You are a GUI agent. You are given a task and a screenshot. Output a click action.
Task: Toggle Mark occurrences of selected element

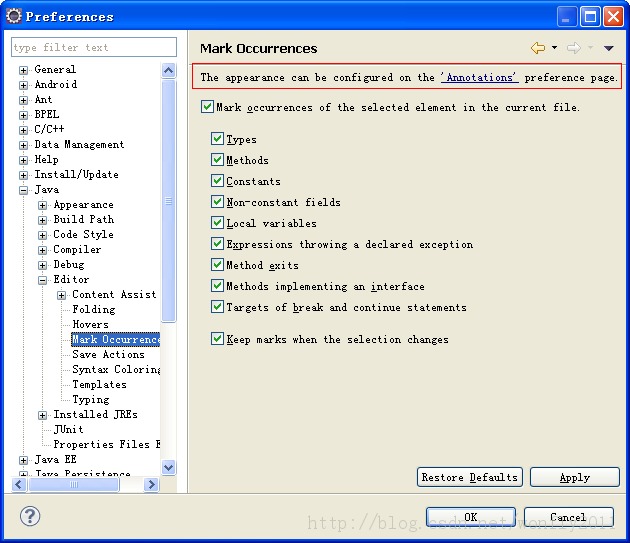click(x=207, y=107)
